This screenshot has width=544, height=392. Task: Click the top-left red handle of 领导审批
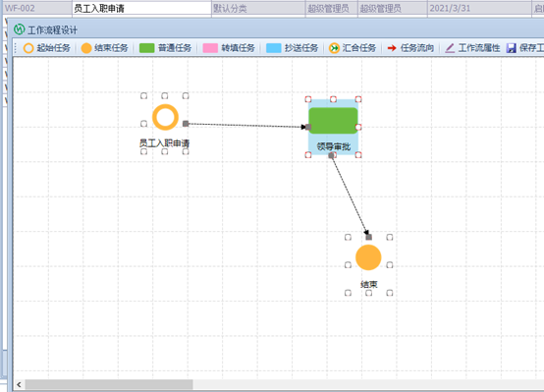point(308,99)
